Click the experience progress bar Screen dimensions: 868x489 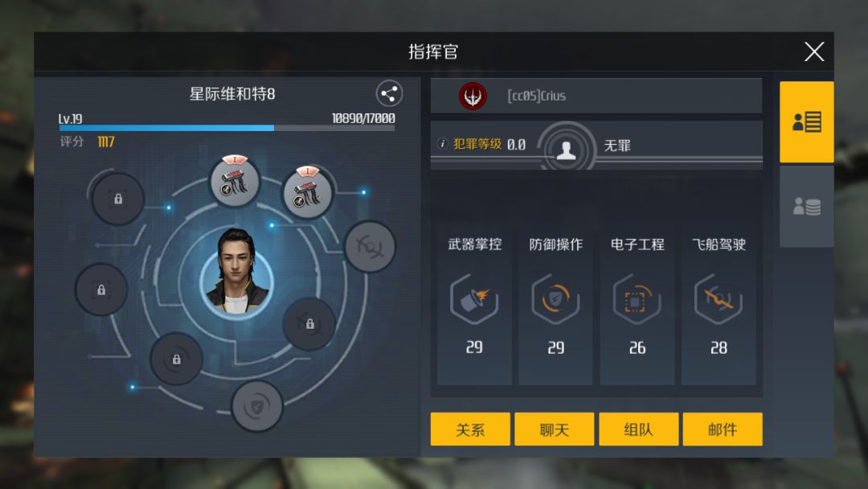[x=227, y=128]
